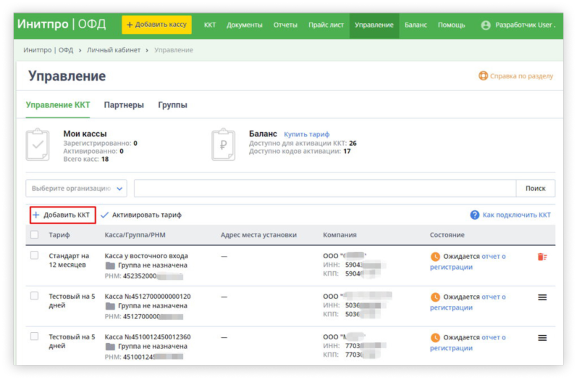The image size is (577, 380).
Task: Click the Мои кассы clipboard checkmark icon
Action: 38,145
